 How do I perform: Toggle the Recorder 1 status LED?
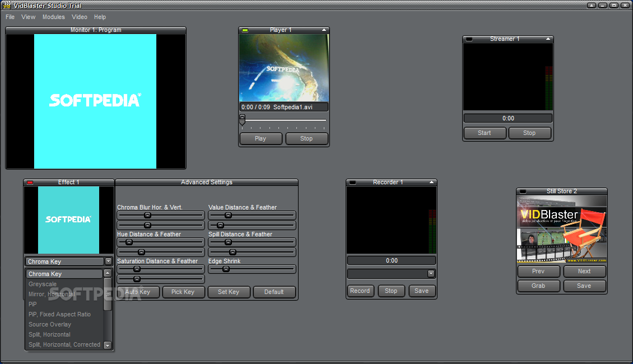click(353, 183)
